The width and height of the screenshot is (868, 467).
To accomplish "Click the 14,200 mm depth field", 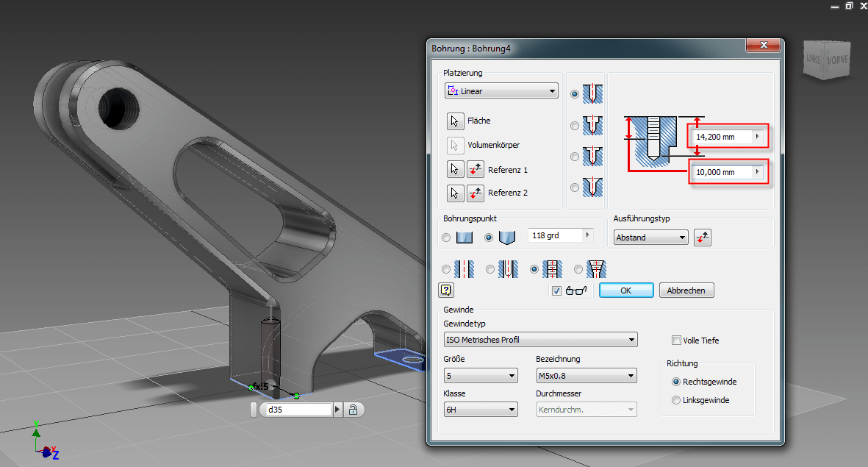I will [723, 136].
